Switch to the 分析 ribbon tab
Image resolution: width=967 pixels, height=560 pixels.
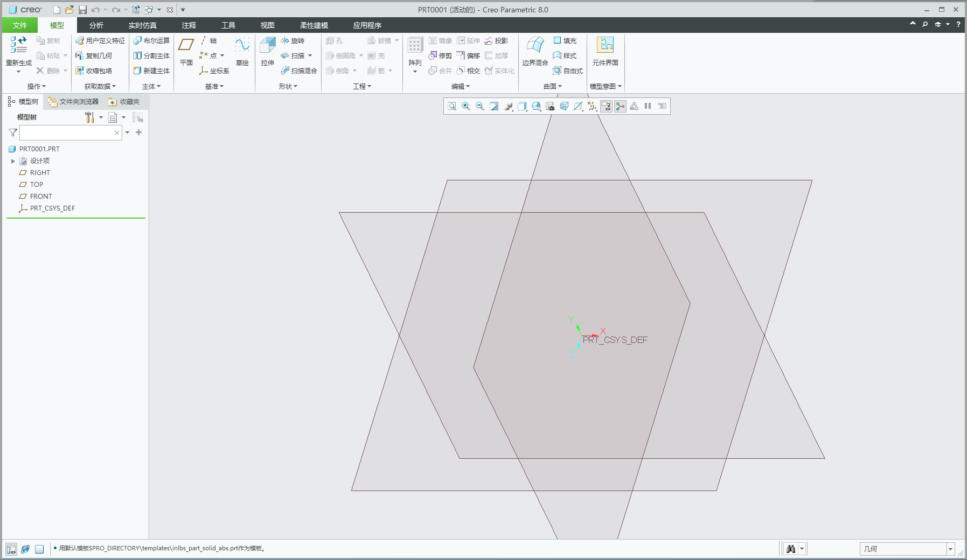[95, 25]
